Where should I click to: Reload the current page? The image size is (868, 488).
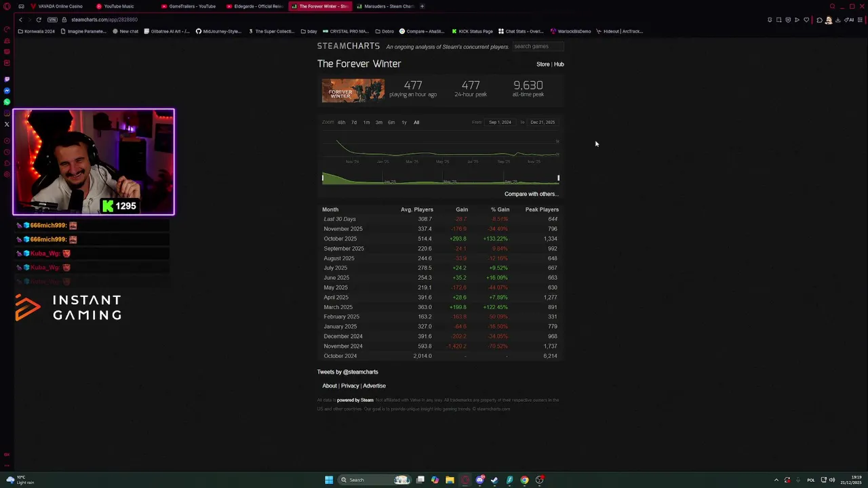39,20
